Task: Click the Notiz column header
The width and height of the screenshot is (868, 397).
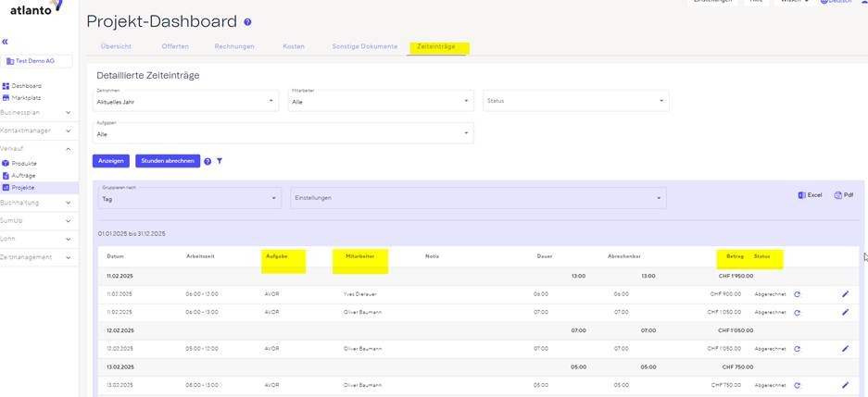Action: [432, 256]
